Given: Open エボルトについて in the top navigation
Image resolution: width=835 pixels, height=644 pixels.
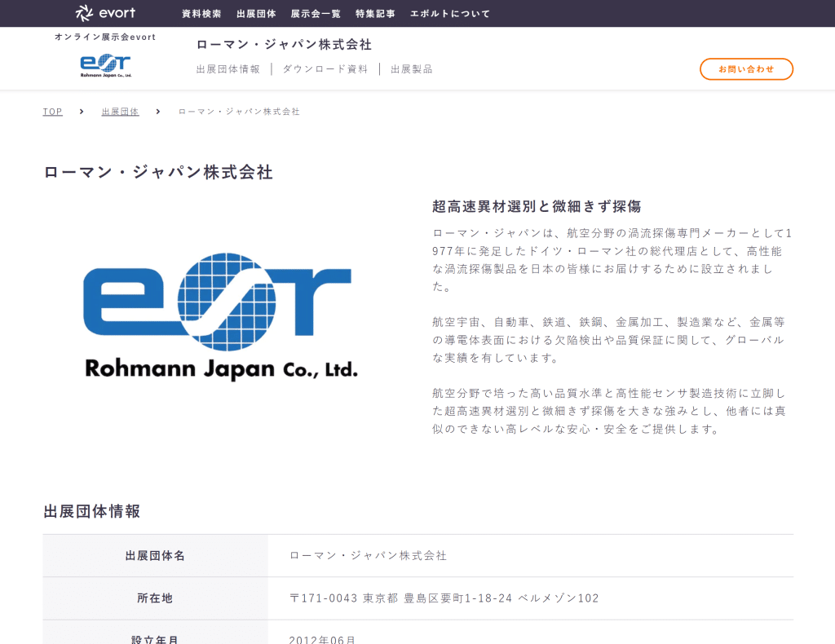Looking at the screenshot, I should pos(450,14).
